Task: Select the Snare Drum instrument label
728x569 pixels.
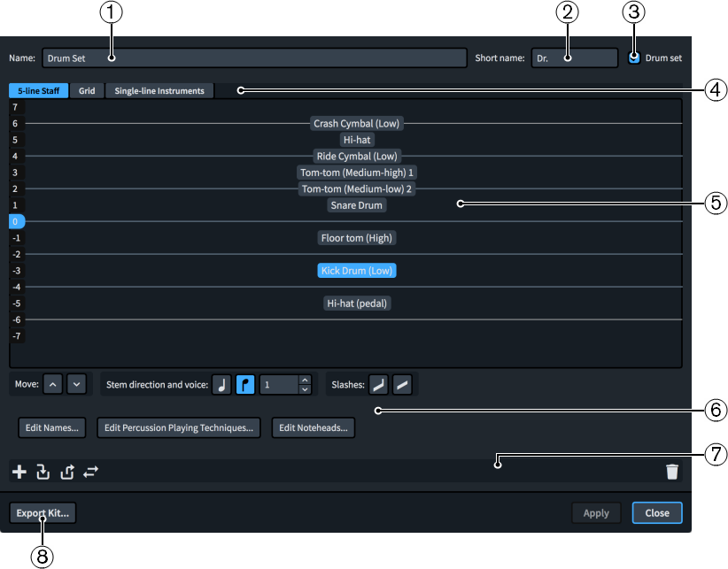Action: click(x=356, y=204)
